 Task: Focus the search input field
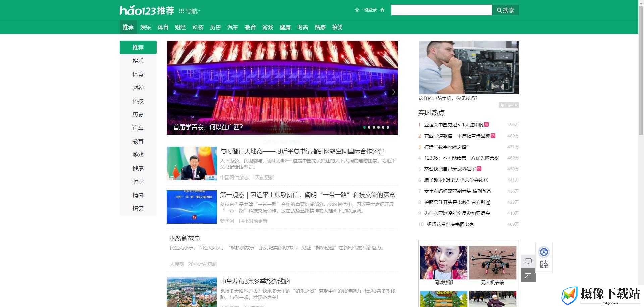pyautogui.click(x=441, y=10)
